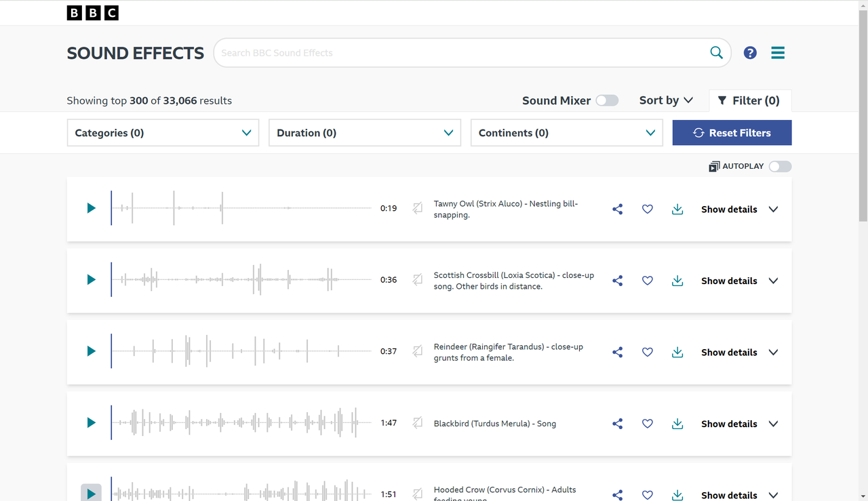Turn on Autoplay

(x=779, y=165)
